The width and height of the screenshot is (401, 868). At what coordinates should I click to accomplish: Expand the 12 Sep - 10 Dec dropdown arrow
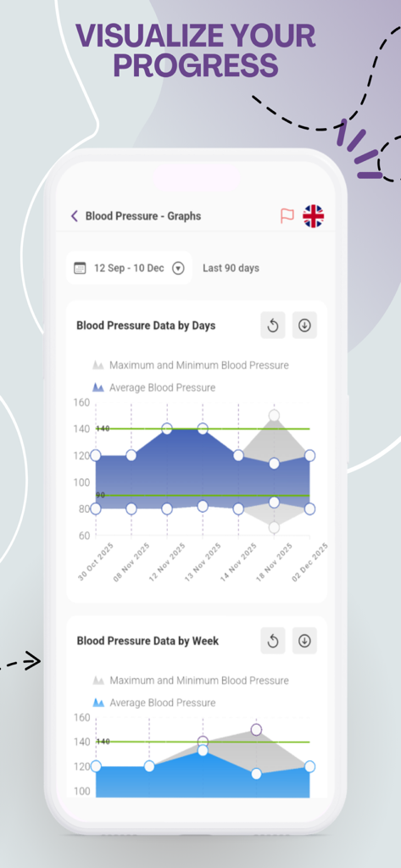[x=178, y=269]
